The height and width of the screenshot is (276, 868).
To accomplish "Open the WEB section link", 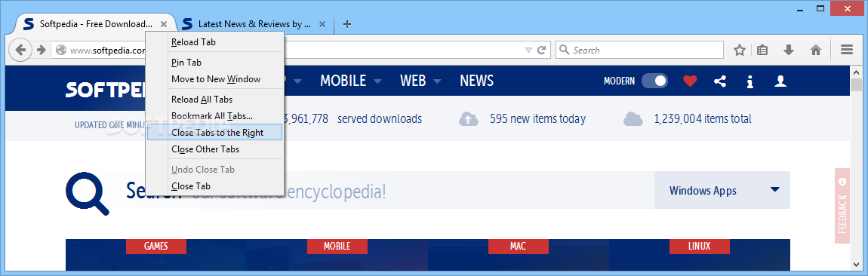I will pyautogui.click(x=413, y=81).
